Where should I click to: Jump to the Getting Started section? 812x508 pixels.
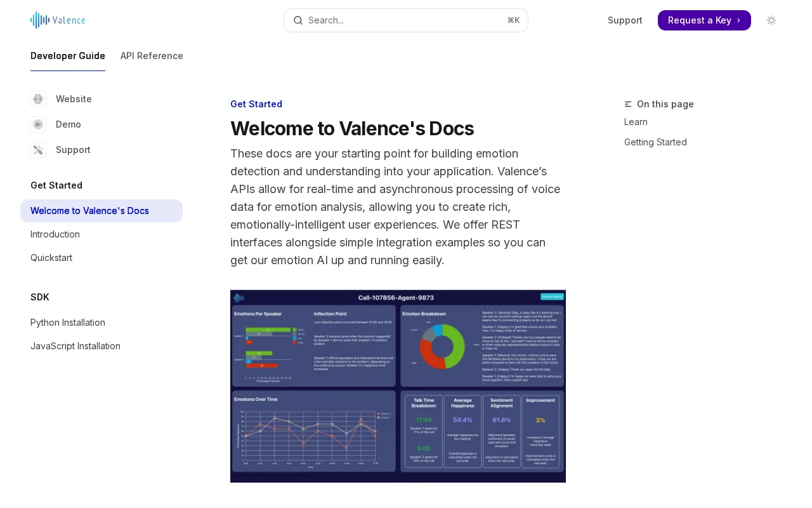coord(655,142)
